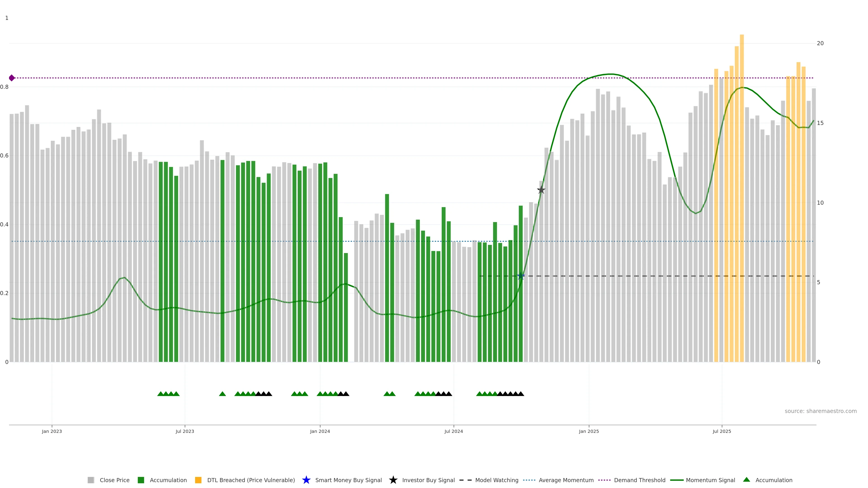Click the orange DTL Breached color swatch
Image resolution: width=868 pixels, height=488 pixels.
pos(198,480)
